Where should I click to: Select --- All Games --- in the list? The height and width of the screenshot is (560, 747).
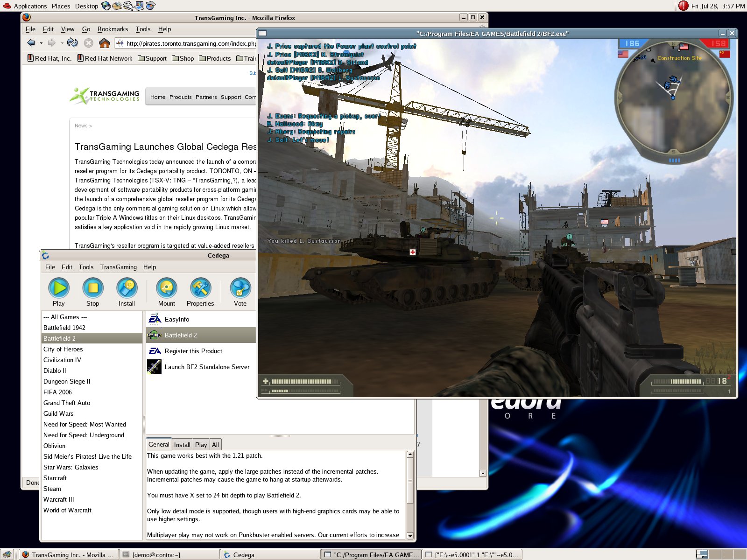(x=92, y=317)
